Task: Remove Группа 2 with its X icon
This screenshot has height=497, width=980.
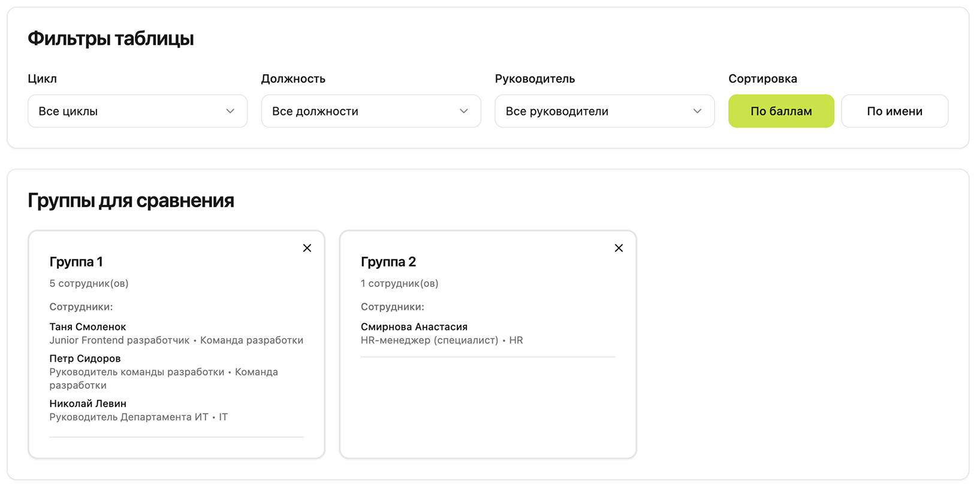Action: [619, 248]
